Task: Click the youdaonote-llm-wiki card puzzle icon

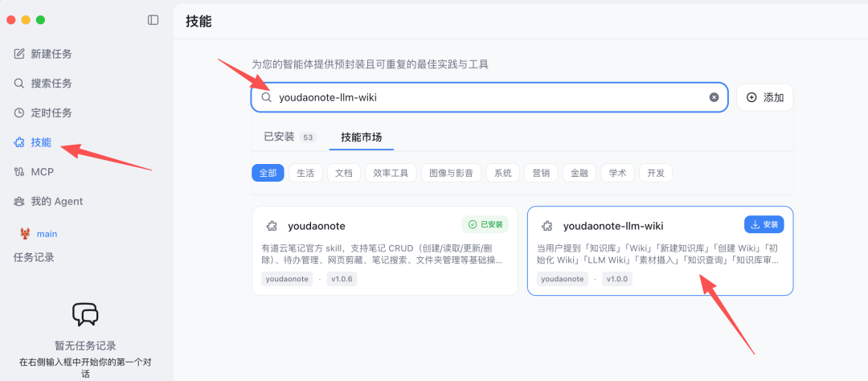Action: click(547, 226)
